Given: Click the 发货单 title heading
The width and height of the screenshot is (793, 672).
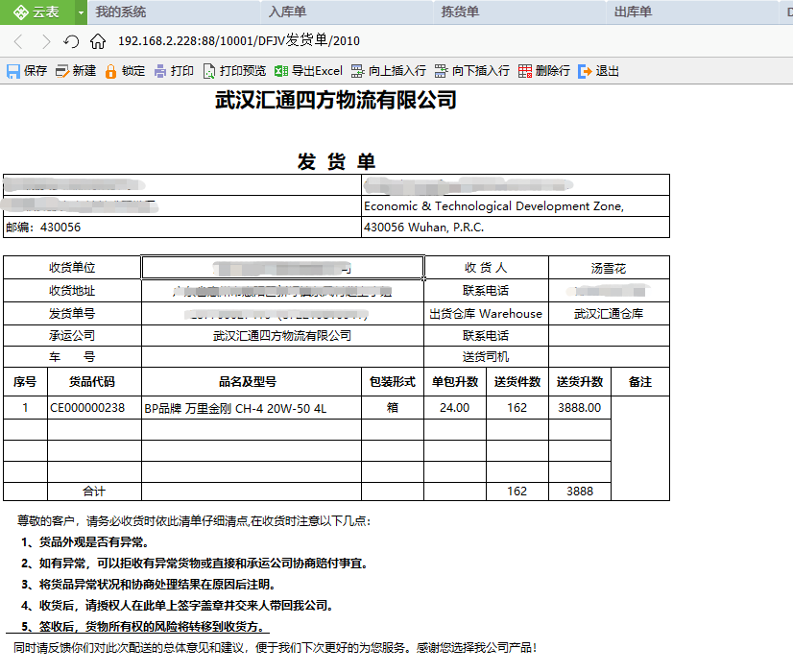Looking at the screenshot, I should [336, 162].
